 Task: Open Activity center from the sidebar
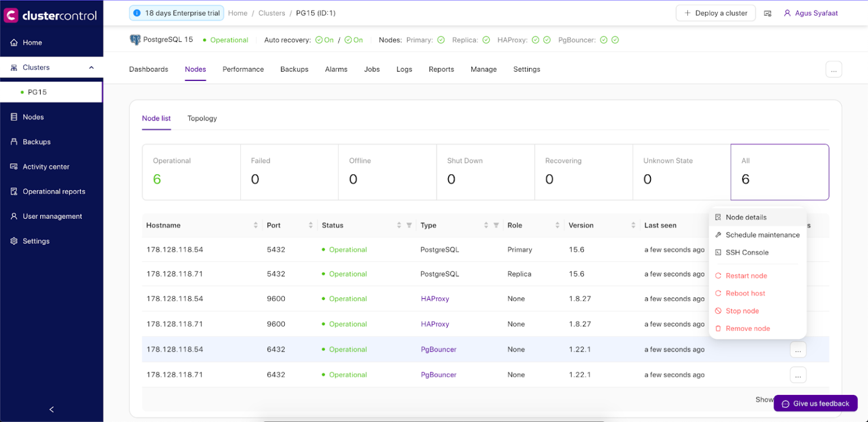14,166
